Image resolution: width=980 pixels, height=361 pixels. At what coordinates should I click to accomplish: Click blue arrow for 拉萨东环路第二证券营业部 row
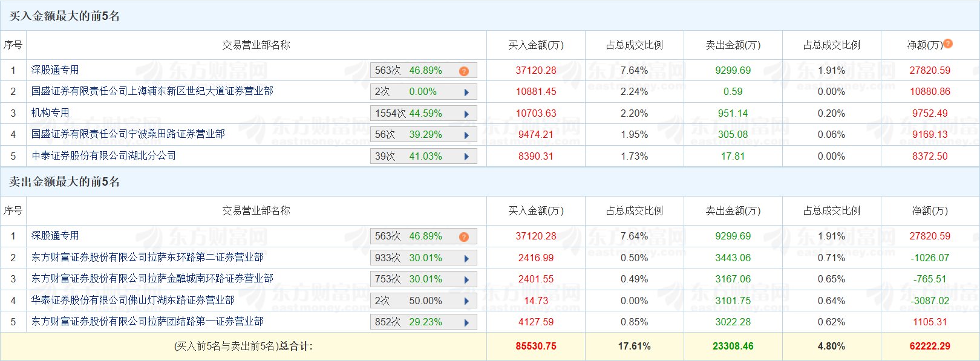click(466, 259)
